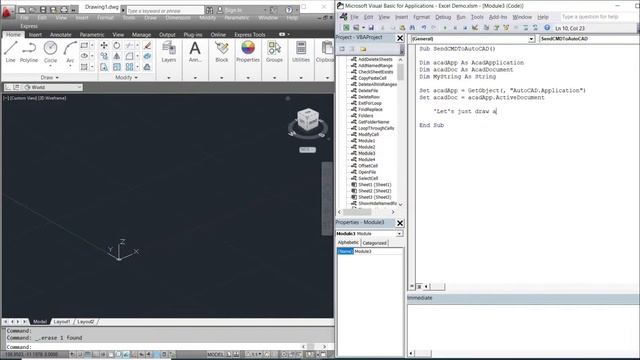The image size is (640, 360).
Task: Expand the Layers panel arrow
Action: [169, 78]
